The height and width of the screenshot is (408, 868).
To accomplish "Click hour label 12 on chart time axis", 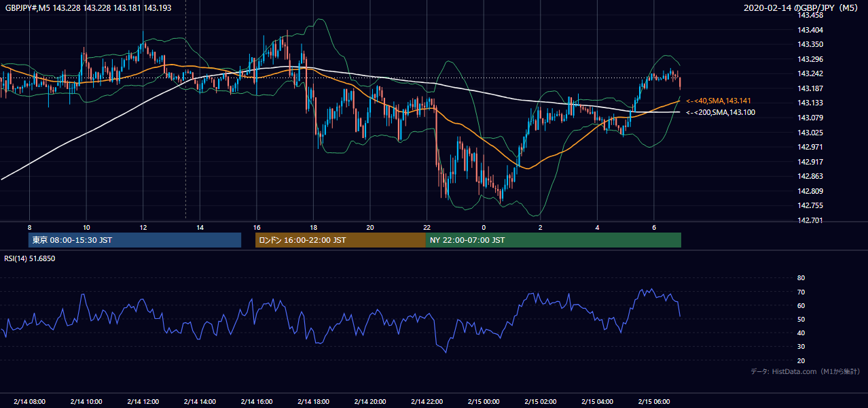I will tap(143, 227).
